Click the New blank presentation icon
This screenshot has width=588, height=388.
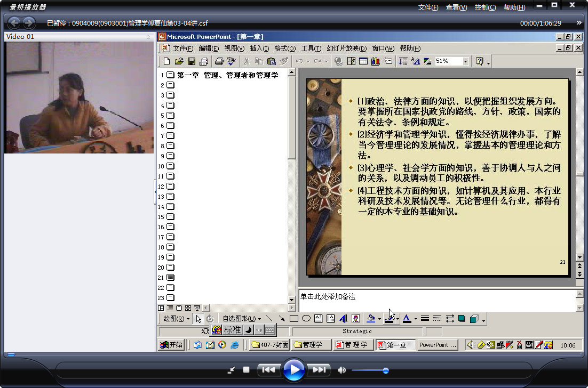[x=167, y=61]
